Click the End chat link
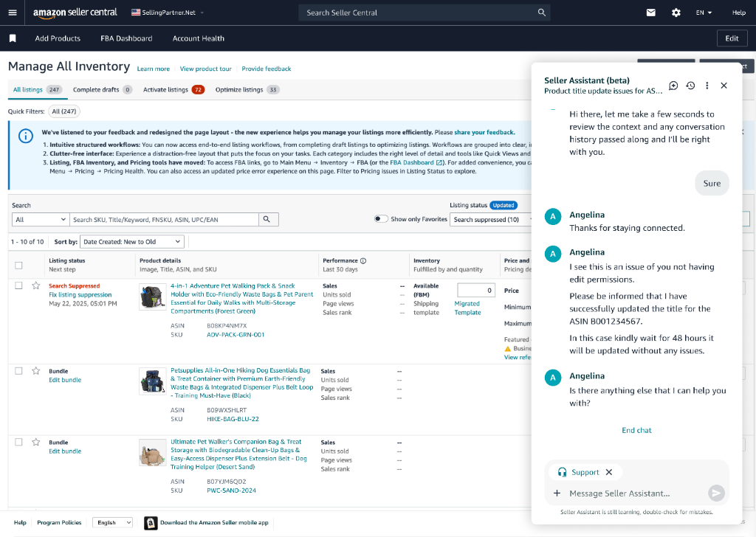This screenshot has width=756, height=537. pos(636,430)
